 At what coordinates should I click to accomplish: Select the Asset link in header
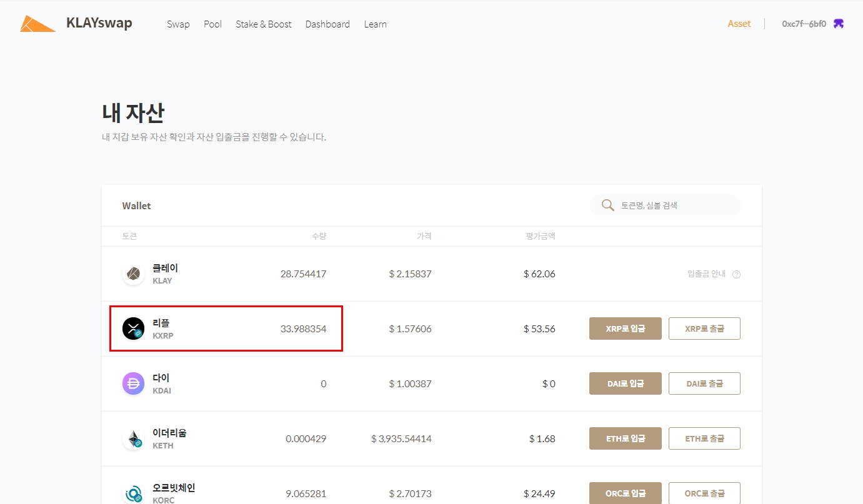tap(739, 24)
